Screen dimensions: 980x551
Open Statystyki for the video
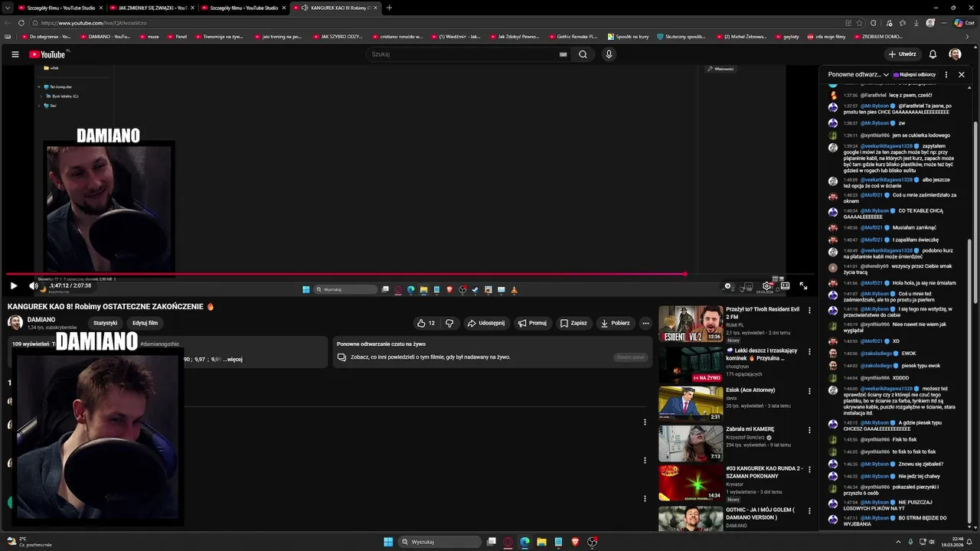[x=106, y=323]
